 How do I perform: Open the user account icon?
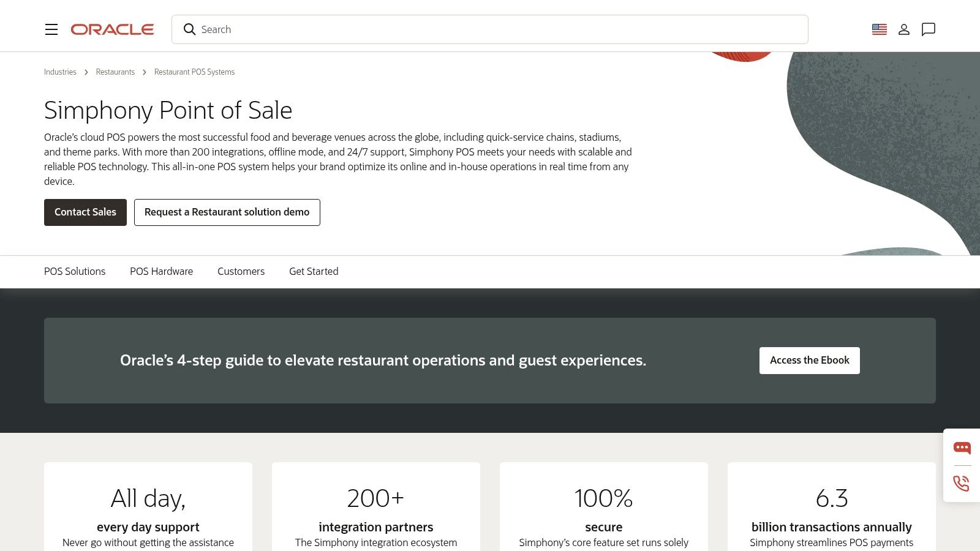904,29
